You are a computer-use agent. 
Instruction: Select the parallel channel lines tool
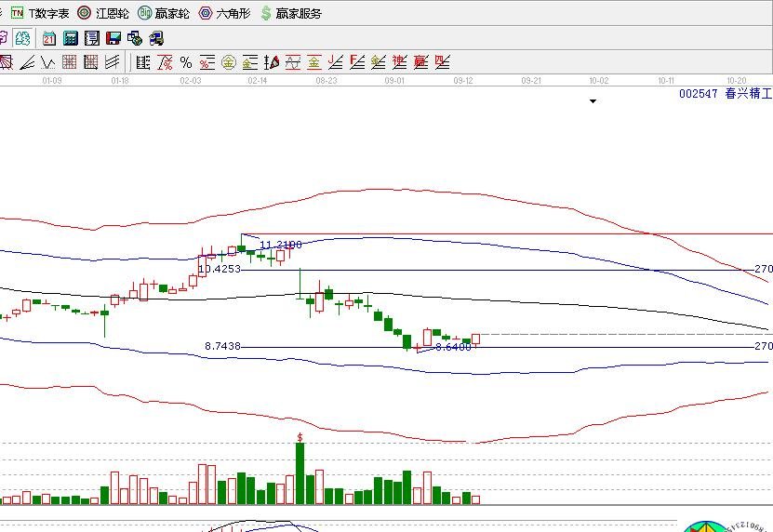(x=112, y=62)
